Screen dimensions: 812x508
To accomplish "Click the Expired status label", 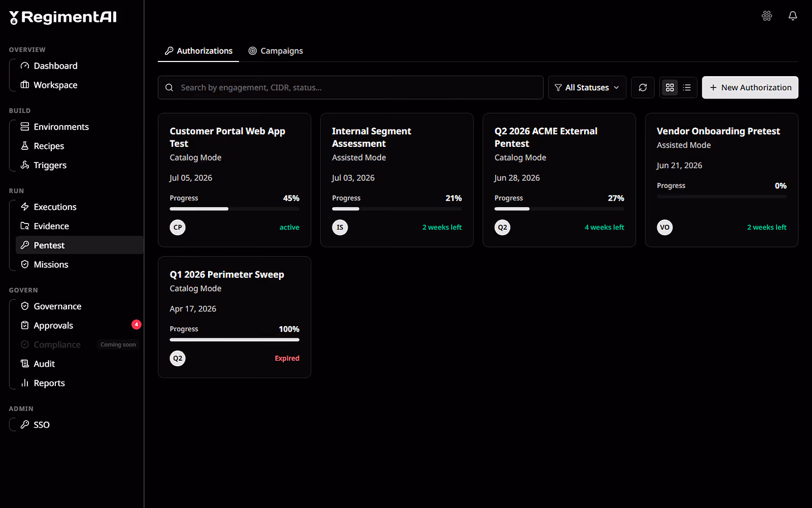I will pos(287,358).
